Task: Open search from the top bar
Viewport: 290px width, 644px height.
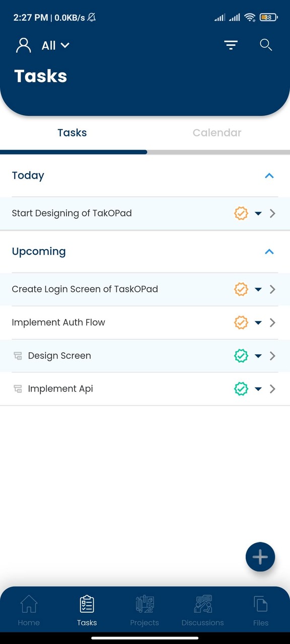Action: [x=266, y=45]
